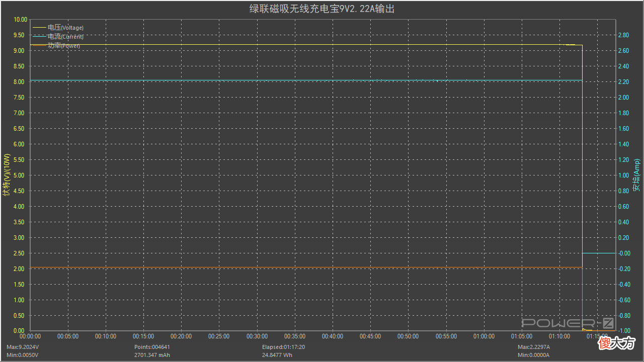Select the 00:10:00 time tick
Viewport: 644px width, 362px height.
[106, 337]
